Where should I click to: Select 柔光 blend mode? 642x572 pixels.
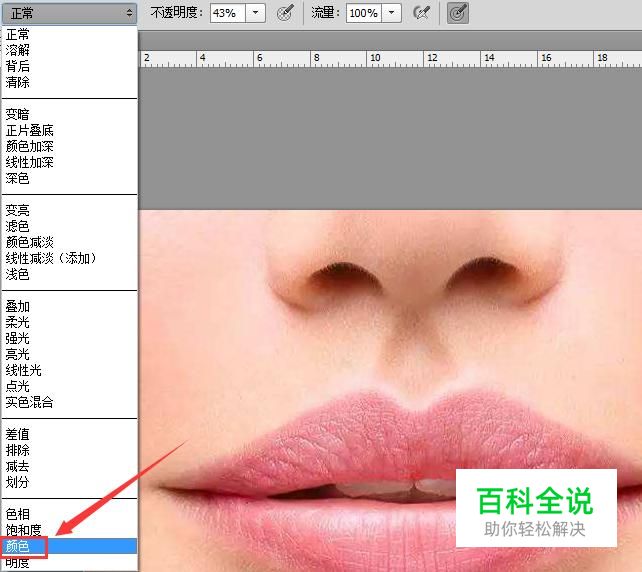click(x=69, y=322)
